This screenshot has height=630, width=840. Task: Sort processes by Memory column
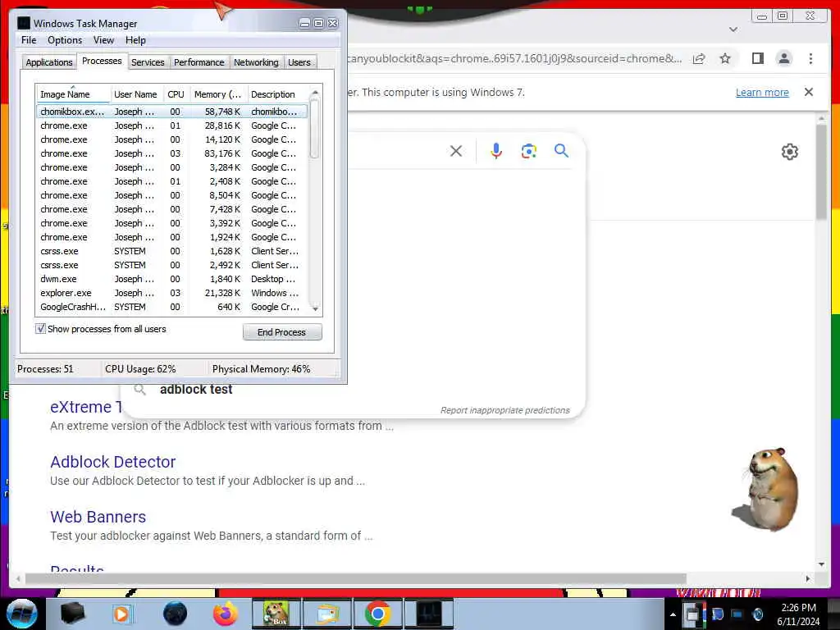pyautogui.click(x=218, y=94)
